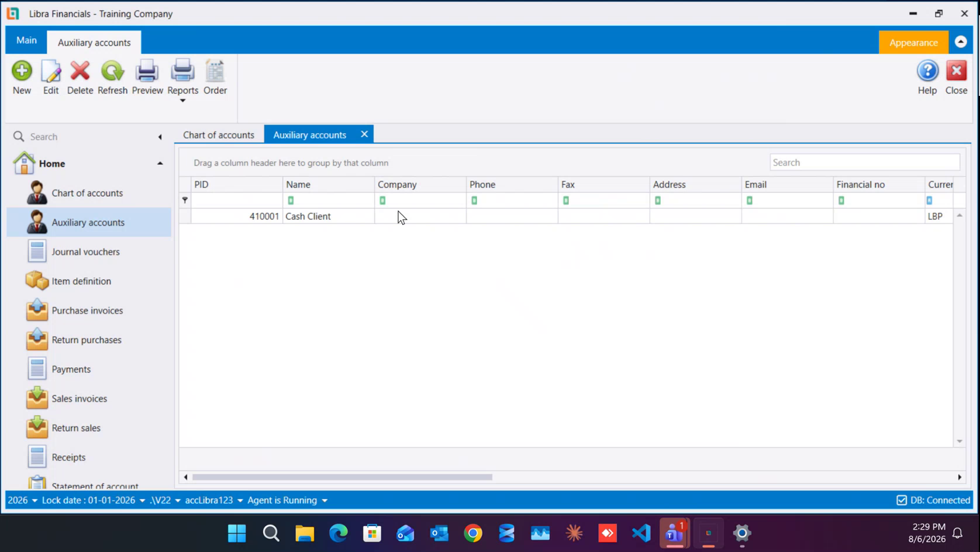
Task: Open Payments in sidebar
Action: [x=89, y=369]
